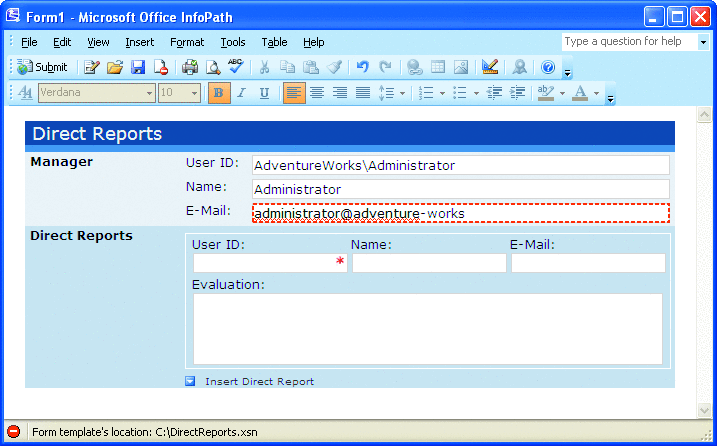Viewport: 717px width, 446px height.
Task: Click the Copy icon
Action: coord(287,67)
